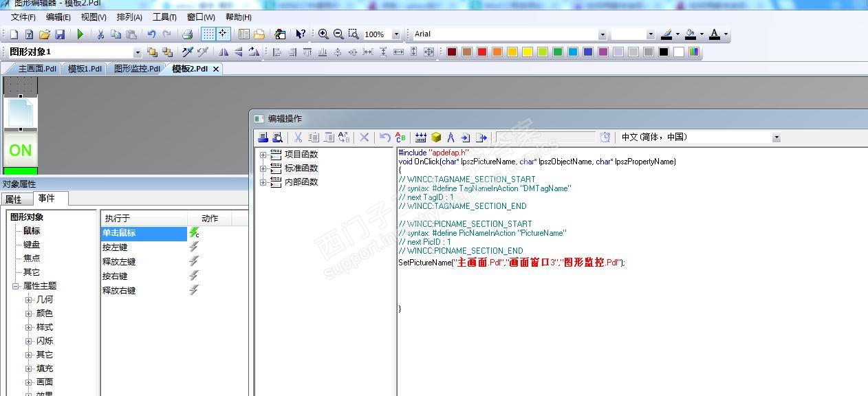Align objects left with the align-left icon
Image resolution: width=868 pixels, height=396 pixels.
[x=277, y=52]
